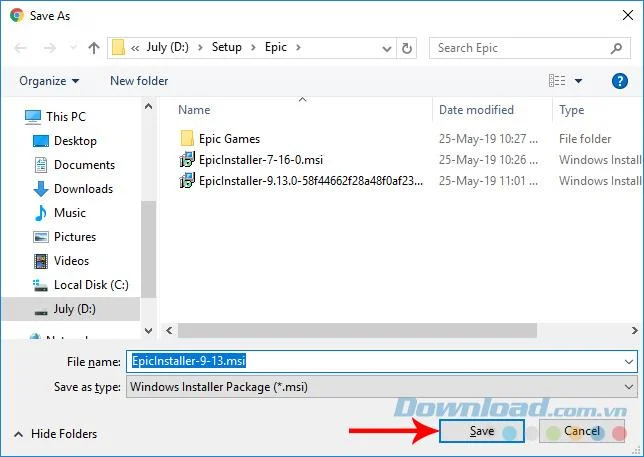
Task: Click Epic in the address path
Action: [276, 47]
